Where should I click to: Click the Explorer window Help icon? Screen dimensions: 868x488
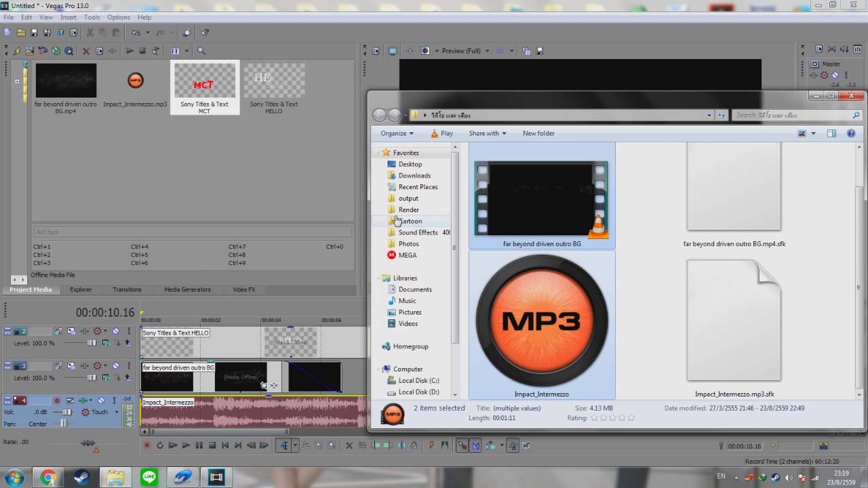(x=851, y=134)
